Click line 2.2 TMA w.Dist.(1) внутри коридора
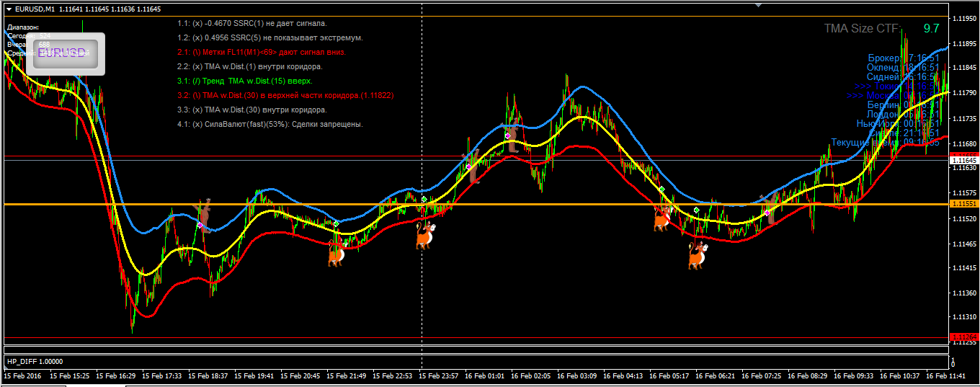This screenshot has height=387, width=980. coord(250,66)
